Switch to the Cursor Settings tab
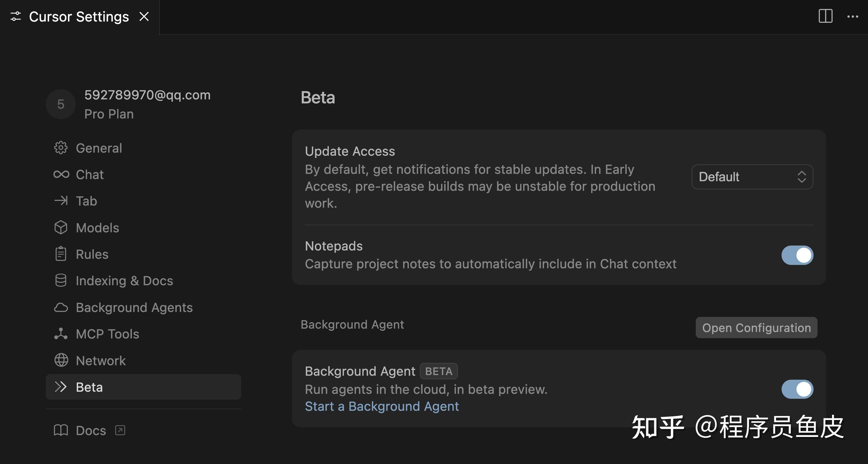 pos(78,17)
